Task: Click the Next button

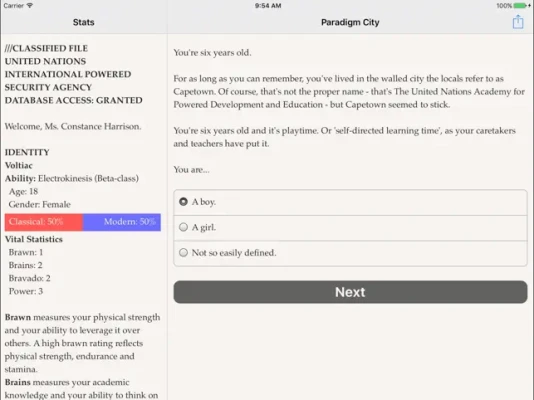Action: tap(350, 292)
